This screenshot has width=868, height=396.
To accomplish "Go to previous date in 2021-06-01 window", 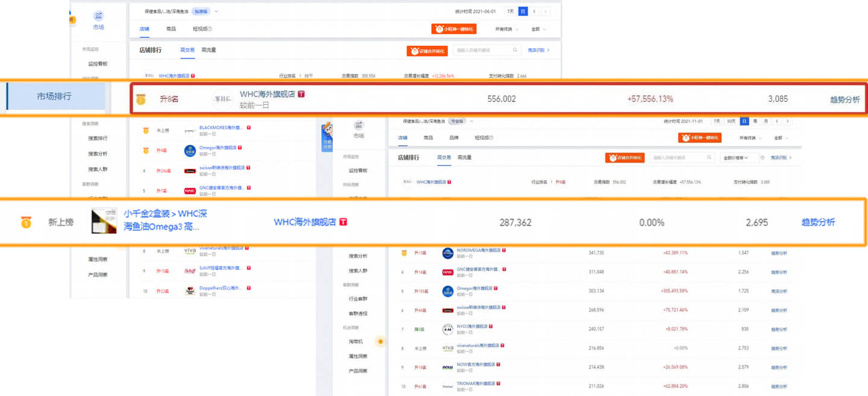I will click(x=534, y=11).
